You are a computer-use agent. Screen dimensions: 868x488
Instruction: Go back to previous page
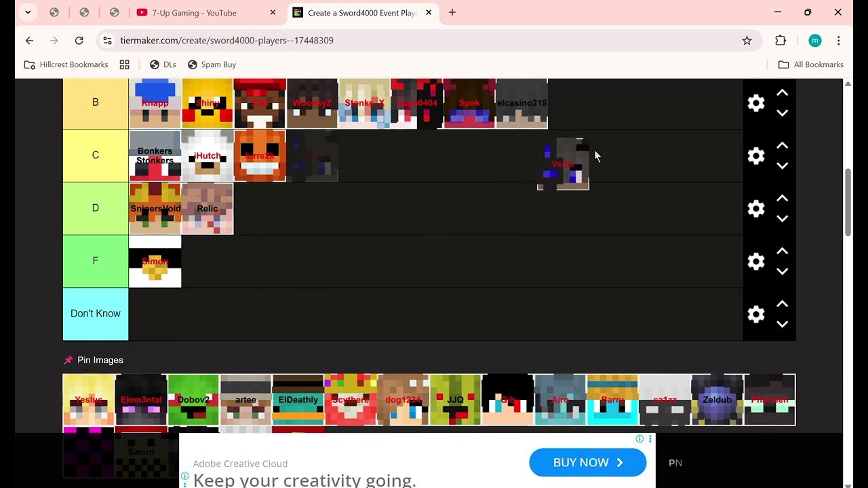click(x=29, y=41)
